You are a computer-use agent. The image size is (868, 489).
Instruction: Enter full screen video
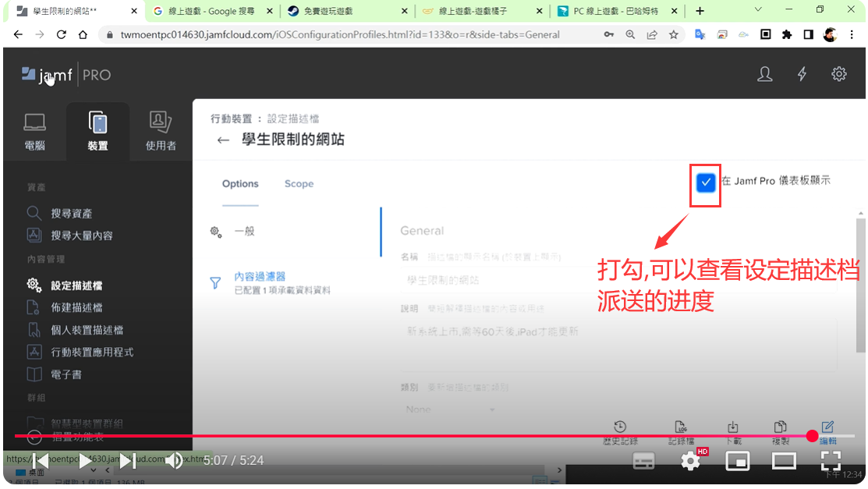click(x=831, y=461)
